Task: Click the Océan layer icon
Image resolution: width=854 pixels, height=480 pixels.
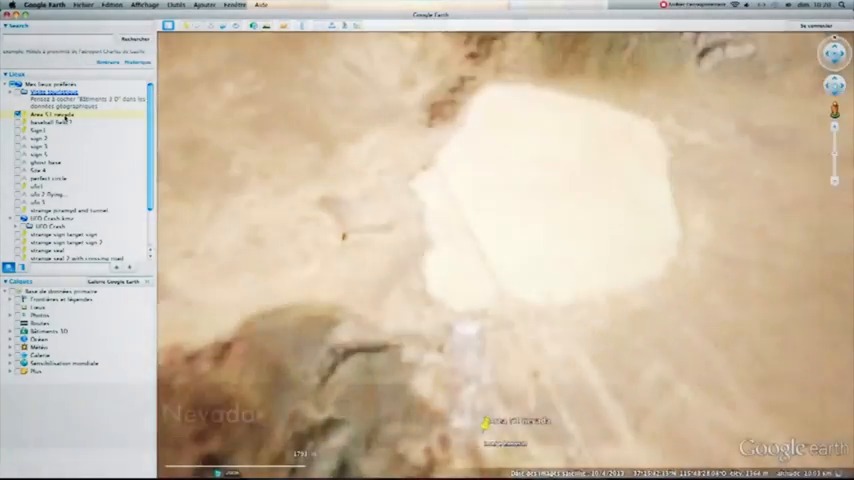Action: pos(24,339)
